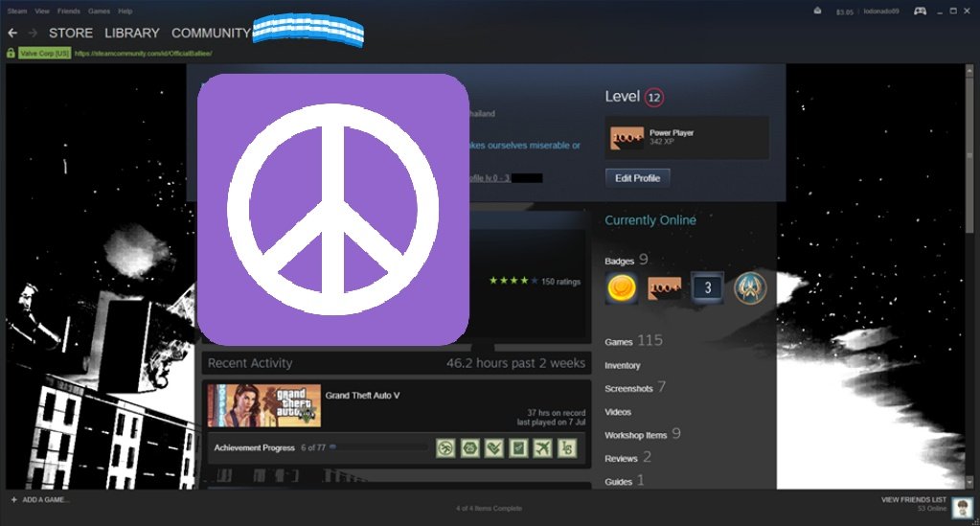This screenshot has height=526, width=980.
Task: View the airplane GTA V achievement
Action: (542, 447)
